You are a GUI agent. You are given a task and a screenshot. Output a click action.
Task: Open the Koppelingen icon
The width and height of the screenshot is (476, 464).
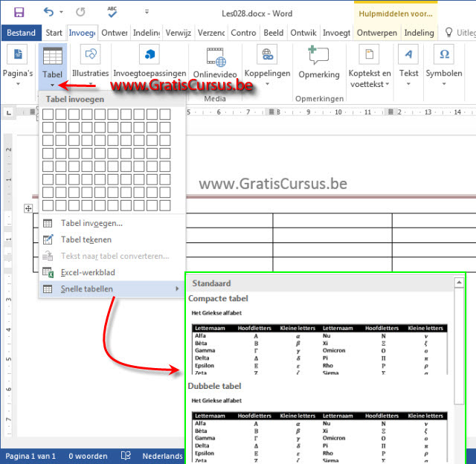(267, 54)
